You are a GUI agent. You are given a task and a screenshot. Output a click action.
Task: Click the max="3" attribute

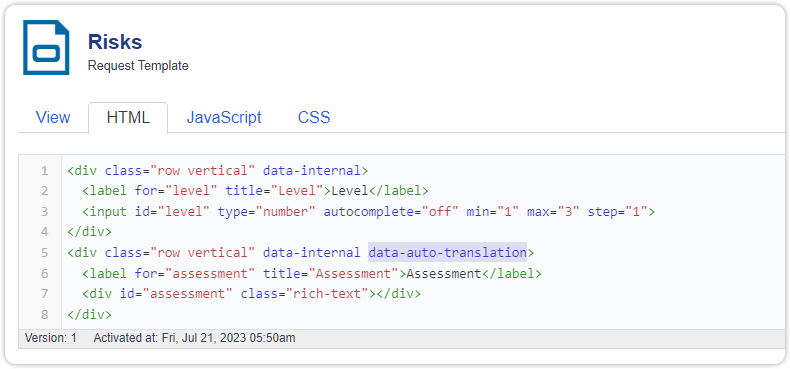point(554,212)
